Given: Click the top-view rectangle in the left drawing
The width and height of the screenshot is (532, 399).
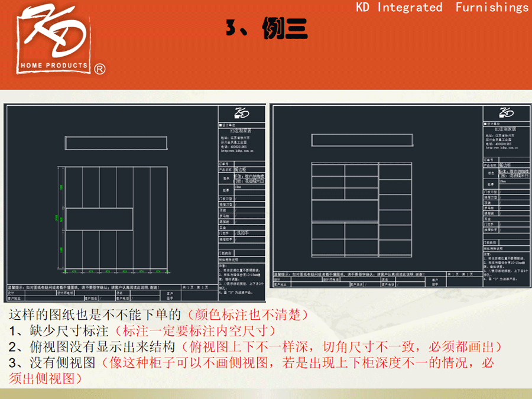Looking at the screenshot, I should coord(116,143).
